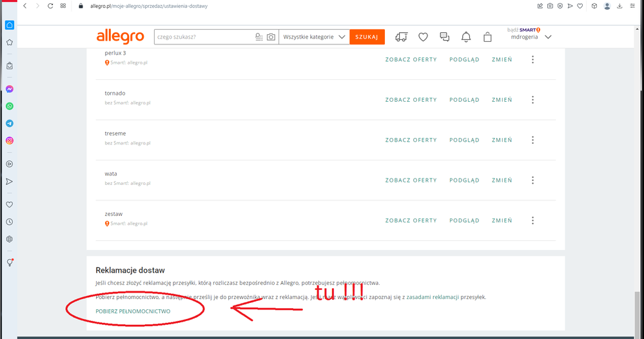Open sidebar lightbulb tips icon
The height and width of the screenshot is (339, 644).
10,263
